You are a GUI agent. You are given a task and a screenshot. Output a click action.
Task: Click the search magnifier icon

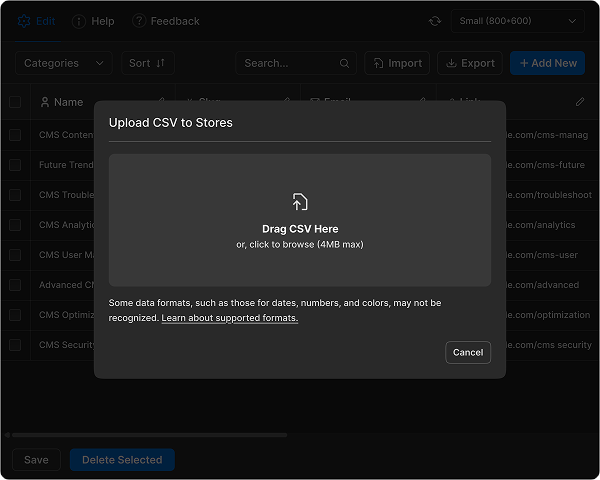click(x=344, y=63)
